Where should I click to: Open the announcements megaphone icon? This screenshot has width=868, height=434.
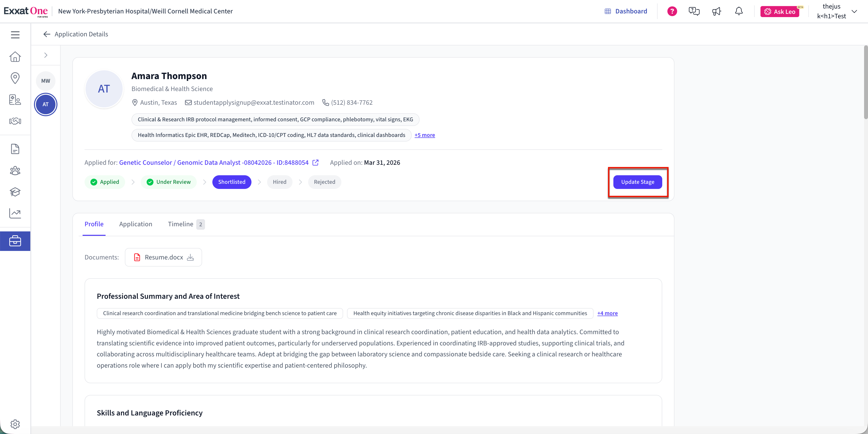point(716,11)
